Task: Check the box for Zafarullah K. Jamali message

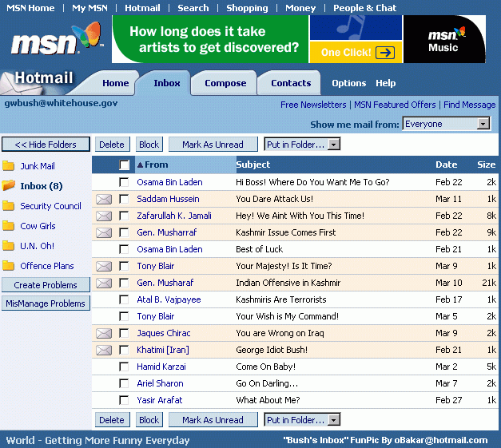Action: 124,216
